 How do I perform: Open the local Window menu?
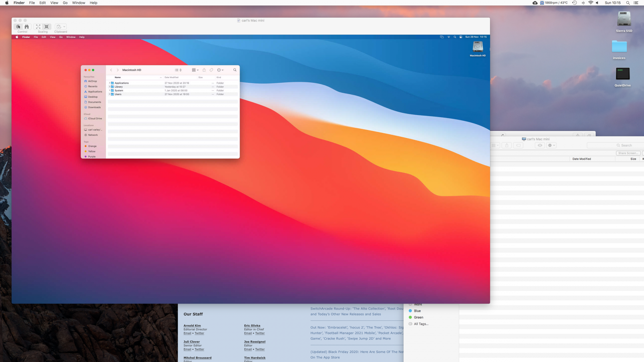click(x=79, y=3)
